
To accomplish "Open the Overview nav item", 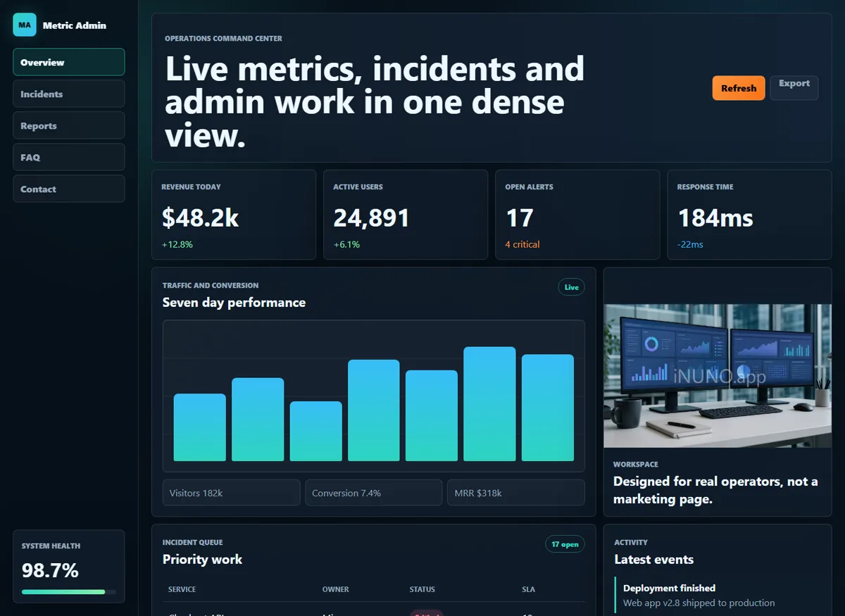I will [x=69, y=62].
